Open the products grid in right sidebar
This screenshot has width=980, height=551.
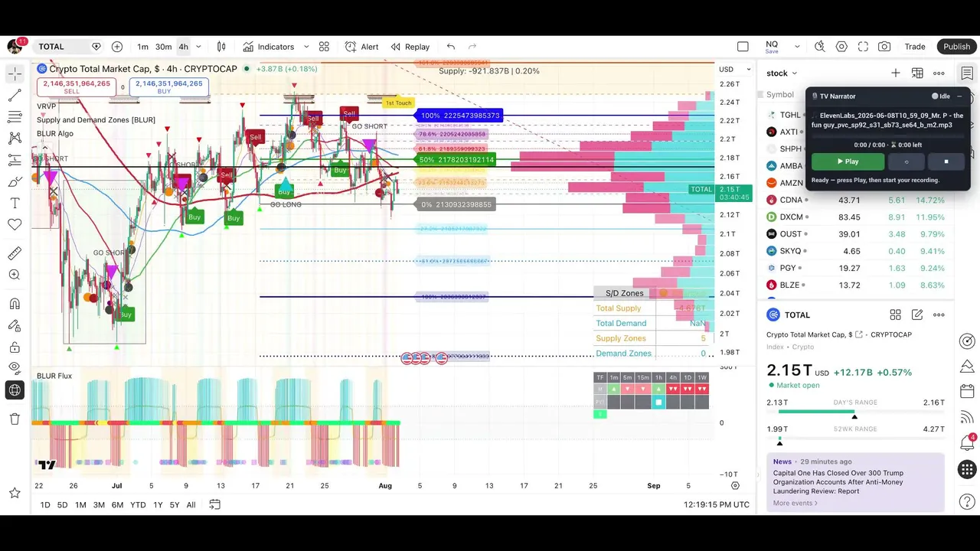click(x=968, y=469)
